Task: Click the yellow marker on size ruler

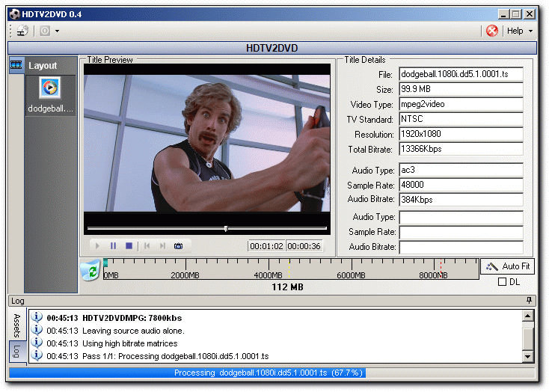Action: pyautogui.click(x=289, y=268)
